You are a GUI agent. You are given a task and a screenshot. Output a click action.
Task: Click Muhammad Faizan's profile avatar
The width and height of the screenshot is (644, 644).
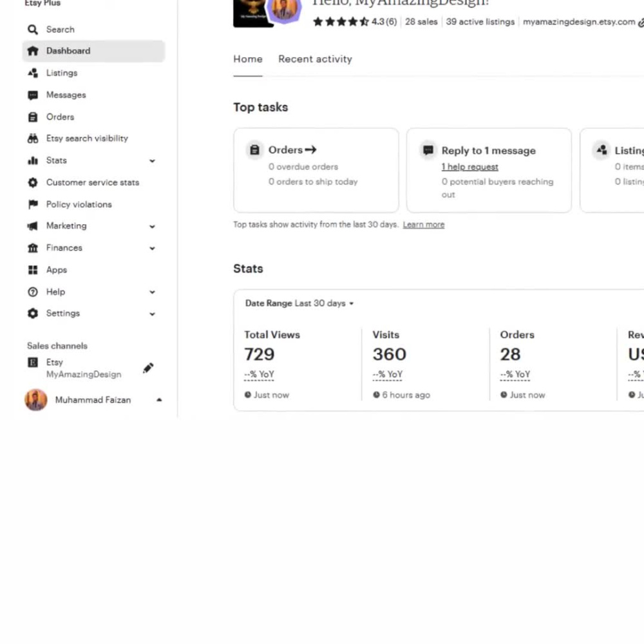pyautogui.click(x=36, y=400)
